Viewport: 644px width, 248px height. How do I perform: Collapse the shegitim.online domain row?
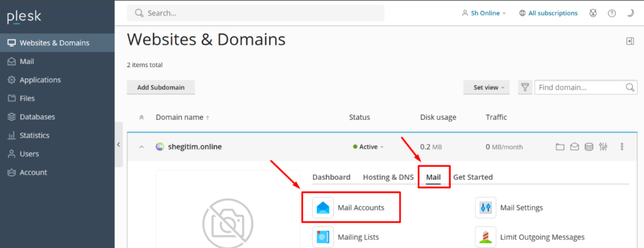coord(142,147)
